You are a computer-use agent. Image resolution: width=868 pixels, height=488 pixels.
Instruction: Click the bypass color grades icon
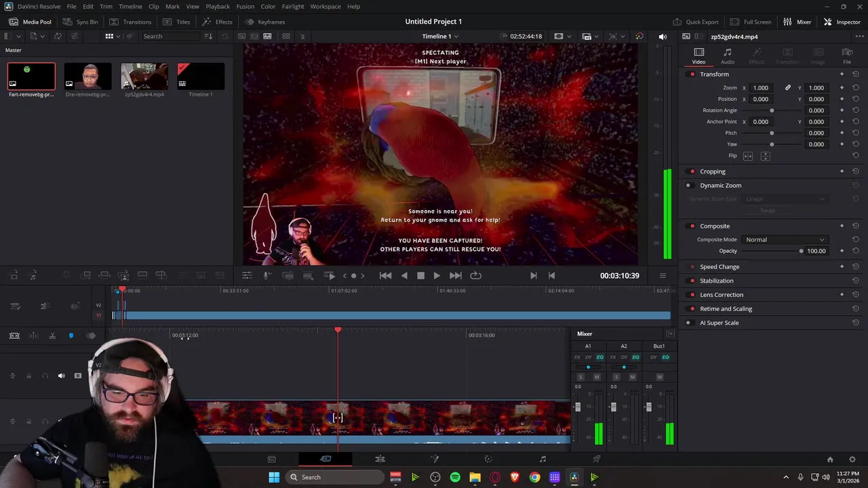(x=639, y=36)
